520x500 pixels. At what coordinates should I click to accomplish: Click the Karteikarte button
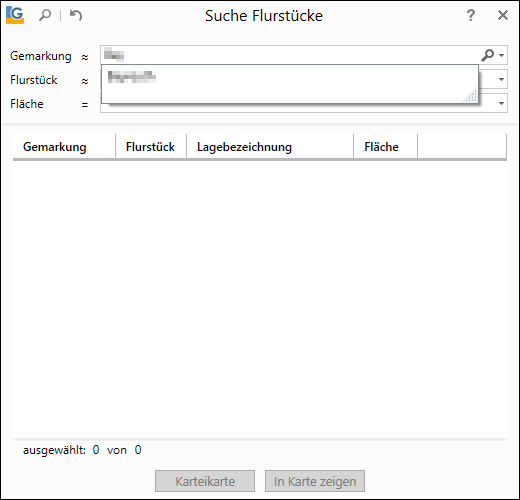[x=205, y=481]
